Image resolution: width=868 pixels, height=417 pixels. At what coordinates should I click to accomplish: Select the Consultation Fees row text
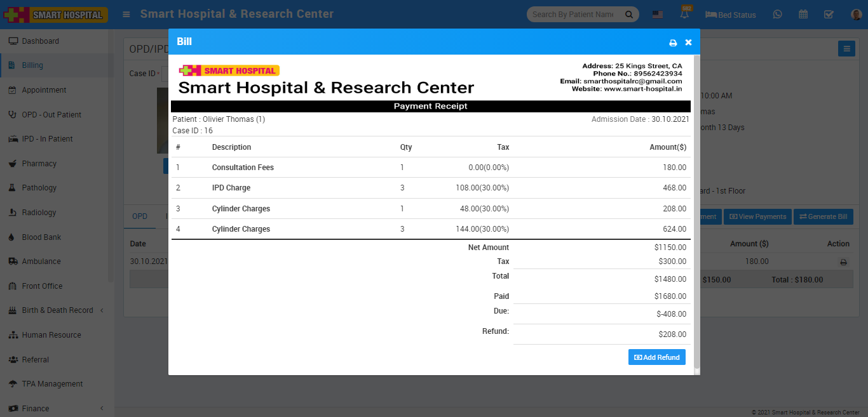(x=243, y=168)
